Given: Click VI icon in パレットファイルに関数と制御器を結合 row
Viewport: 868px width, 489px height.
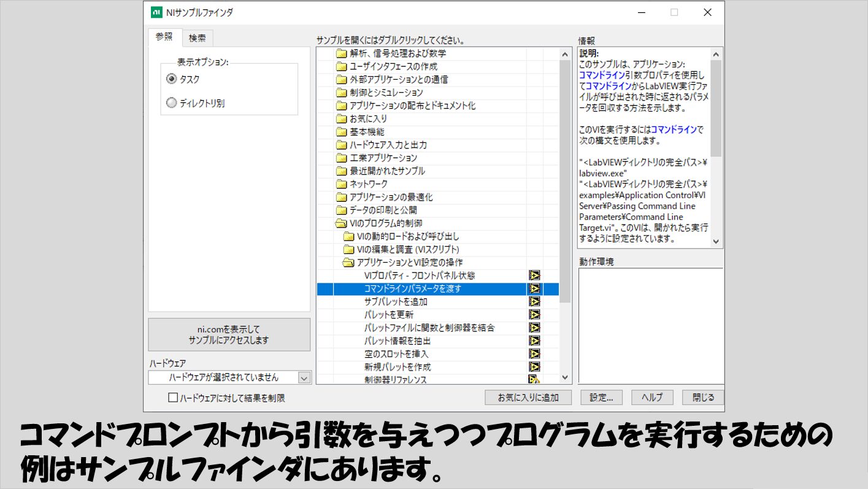Looking at the screenshot, I should tap(534, 328).
